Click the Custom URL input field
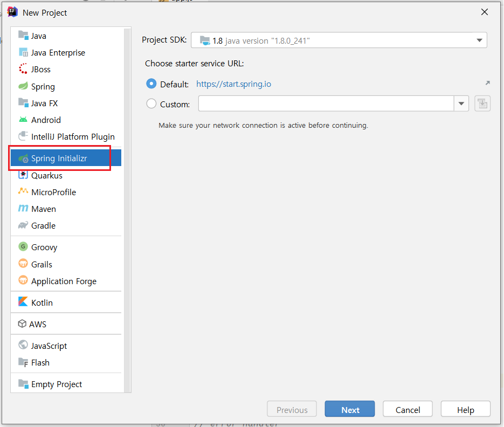The height and width of the screenshot is (427, 504). tap(326, 104)
